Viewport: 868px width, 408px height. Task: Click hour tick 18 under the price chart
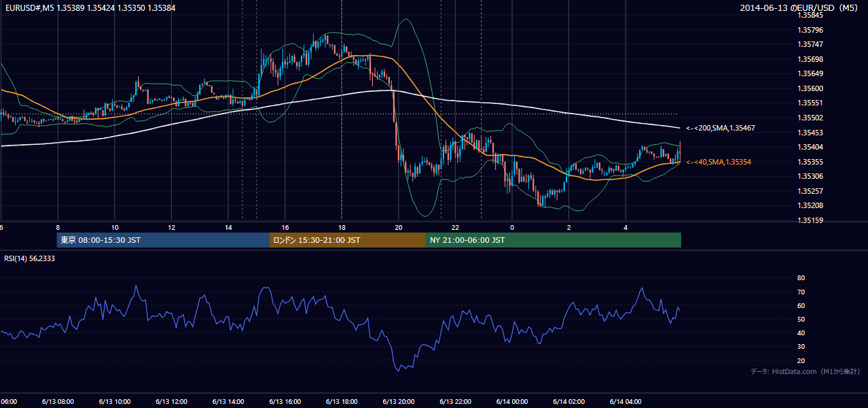click(x=342, y=227)
